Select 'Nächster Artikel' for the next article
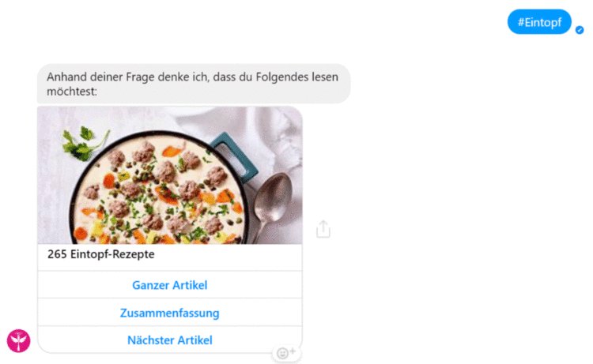Screen dimensions: 593x364 pos(170,340)
